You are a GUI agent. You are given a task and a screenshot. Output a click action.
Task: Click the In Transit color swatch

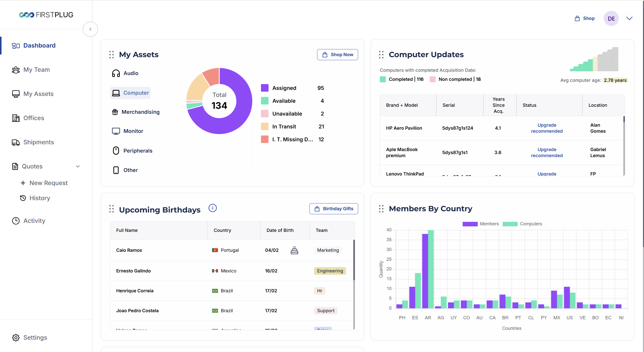[x=264, y=127]
